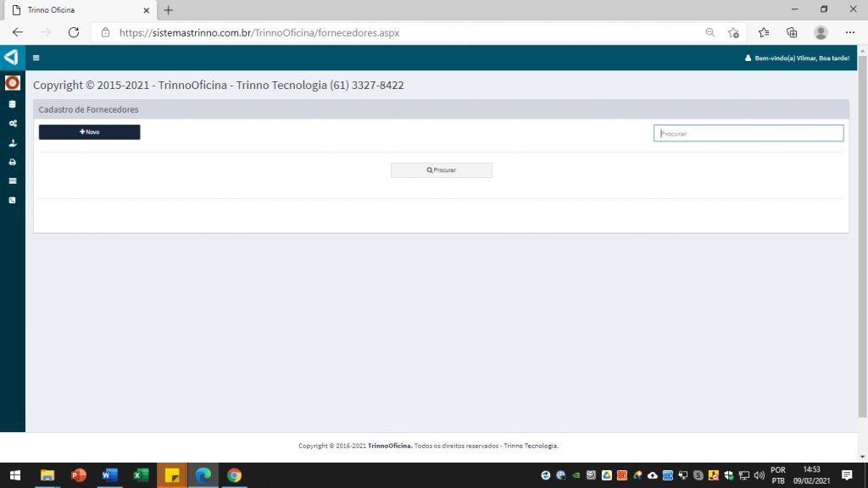This screenshot has height=488, width=868.
Task: Open Sticky Notes from taskbar
Action: pos(172,475)
